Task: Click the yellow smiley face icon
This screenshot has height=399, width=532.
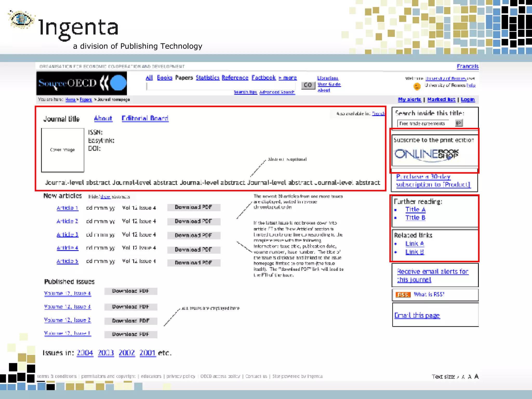Action: 417,86
